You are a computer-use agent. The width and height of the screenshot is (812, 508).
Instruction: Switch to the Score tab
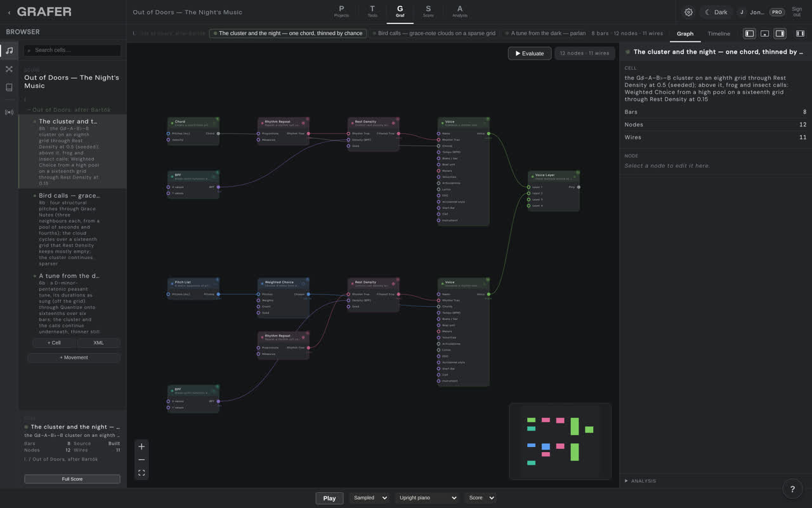(x=428, y=11)
